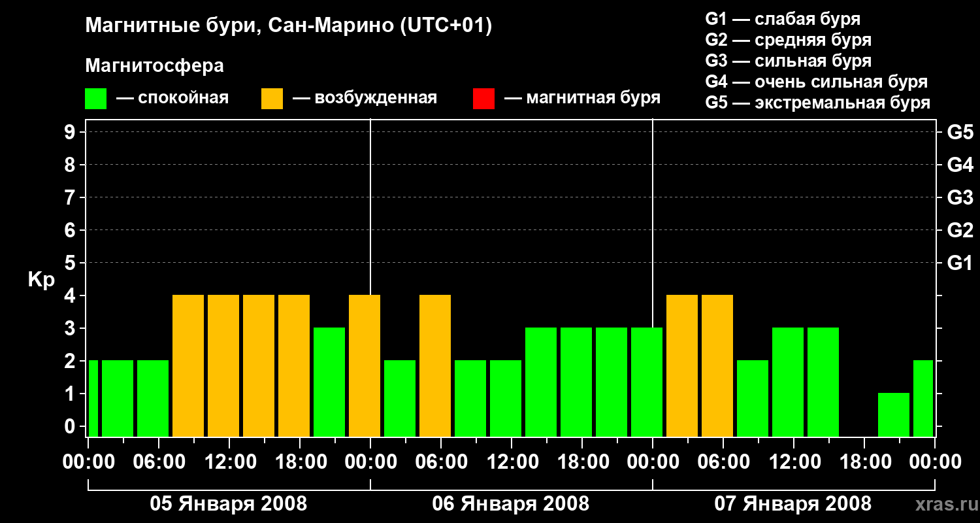Select the 'G1 — слабая буря' description
The height and width of the screenshot is (523, 980).
[783, 19]
